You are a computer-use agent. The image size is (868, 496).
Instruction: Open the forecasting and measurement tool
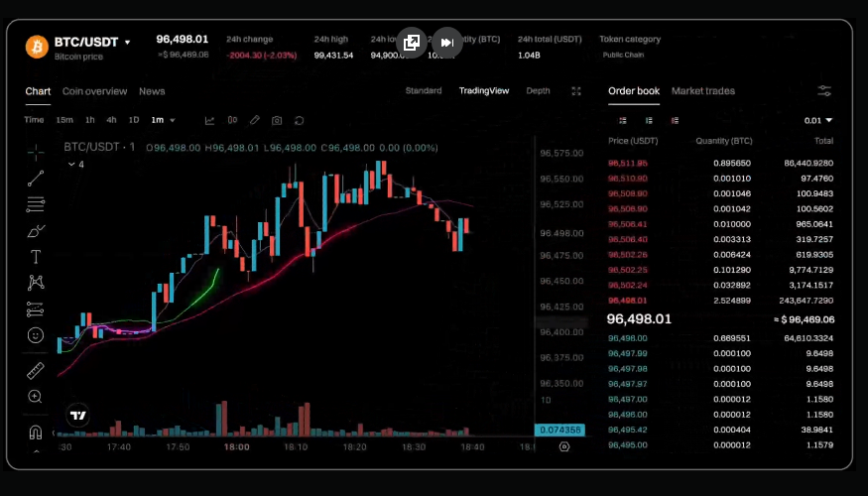[36, 309]
